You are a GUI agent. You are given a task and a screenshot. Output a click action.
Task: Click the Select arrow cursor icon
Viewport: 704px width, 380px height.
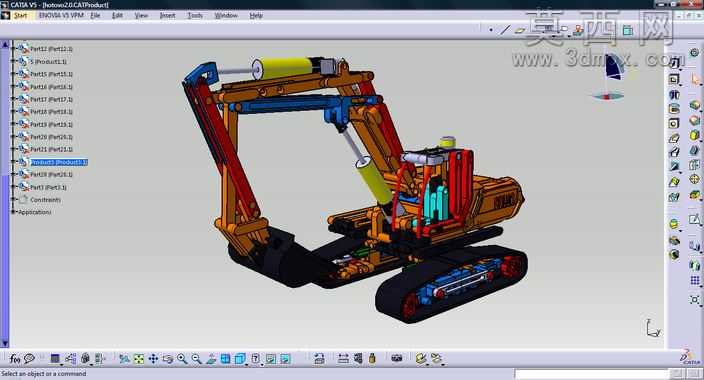point(695,80)
